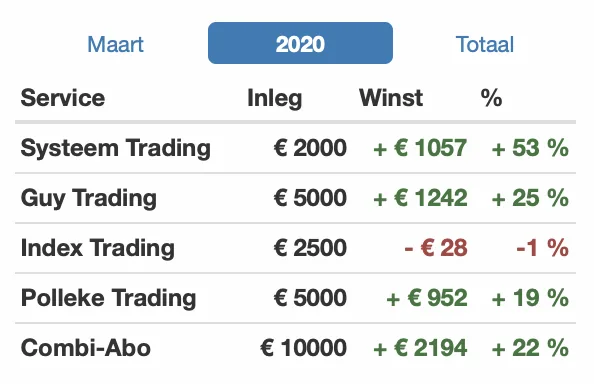This screenshot has width=594, height=384.
Task: Click the Inleg column header
Action: (275, 98)
